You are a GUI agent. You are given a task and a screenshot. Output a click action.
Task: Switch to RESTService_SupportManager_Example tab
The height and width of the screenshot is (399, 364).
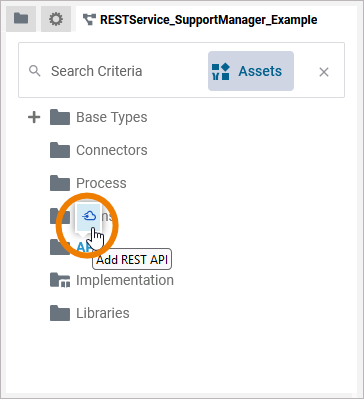click(200, 20)
